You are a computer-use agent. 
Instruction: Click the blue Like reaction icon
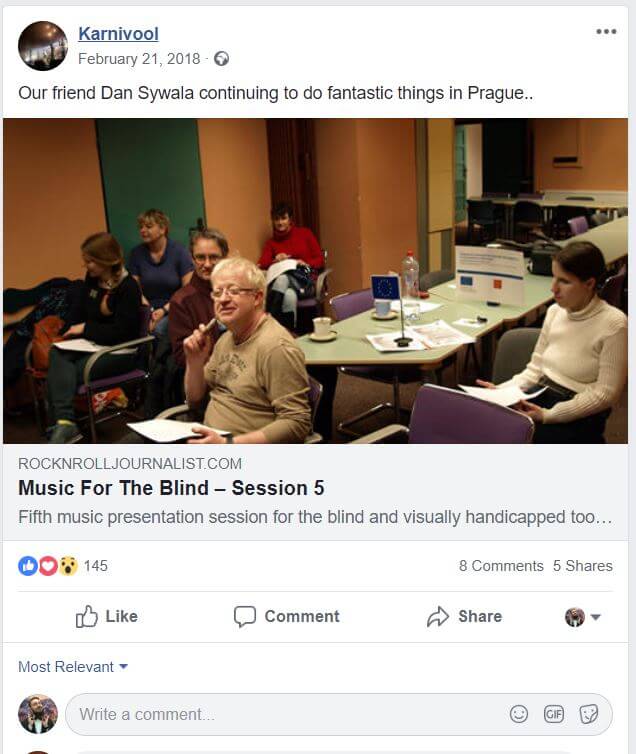[x=28, y=566]
